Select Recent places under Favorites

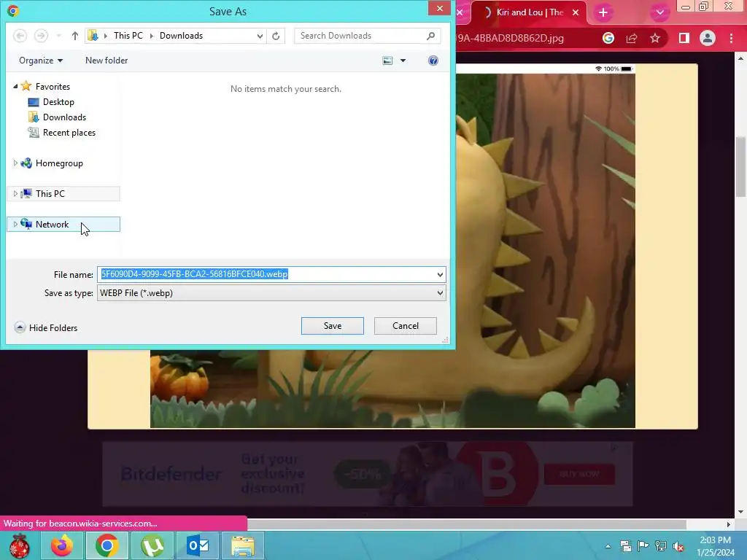[69, 133]
